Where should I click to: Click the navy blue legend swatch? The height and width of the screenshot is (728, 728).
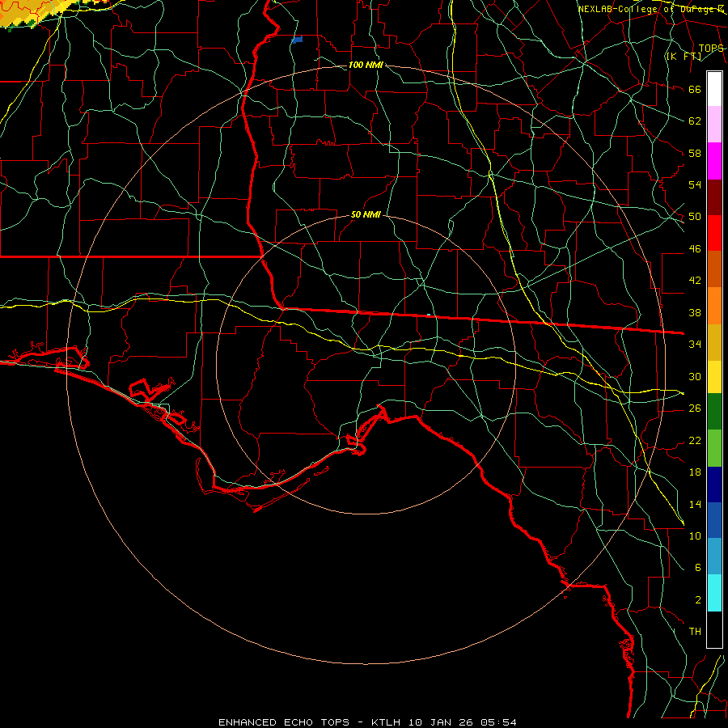tap(714, 485)
